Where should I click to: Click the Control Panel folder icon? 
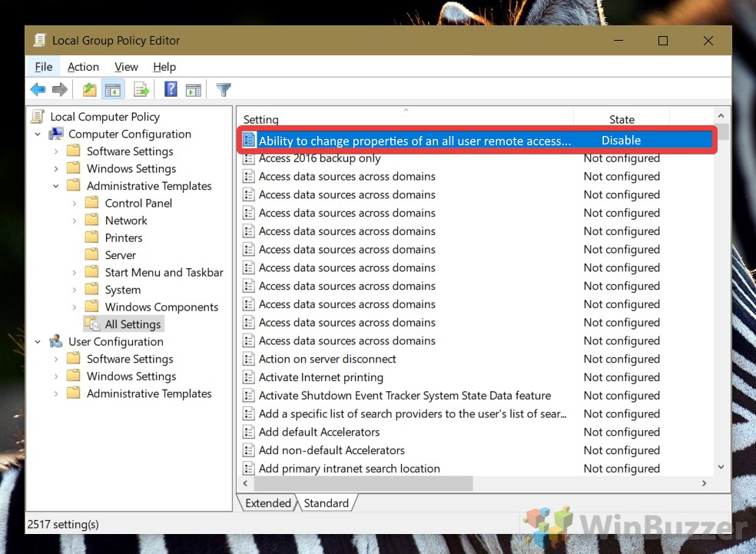(x=91, y=203)
